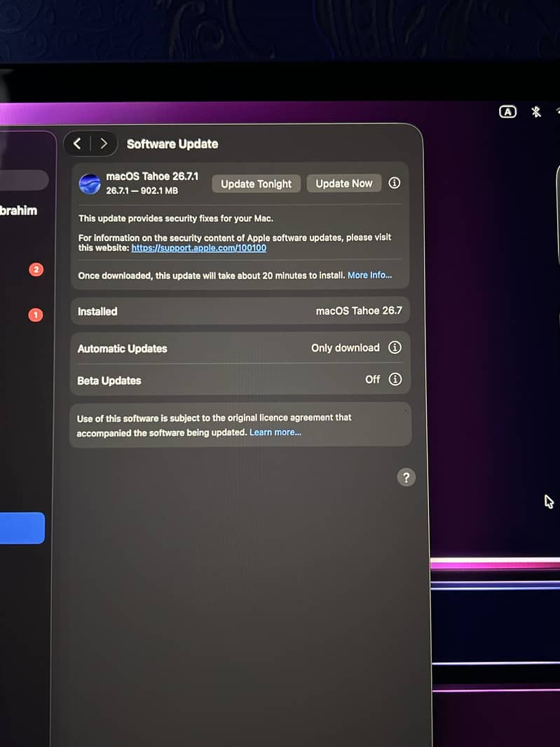Click the 'Automatic Updates' label
This screenshot has height=747, width=560.
(122, 348)
